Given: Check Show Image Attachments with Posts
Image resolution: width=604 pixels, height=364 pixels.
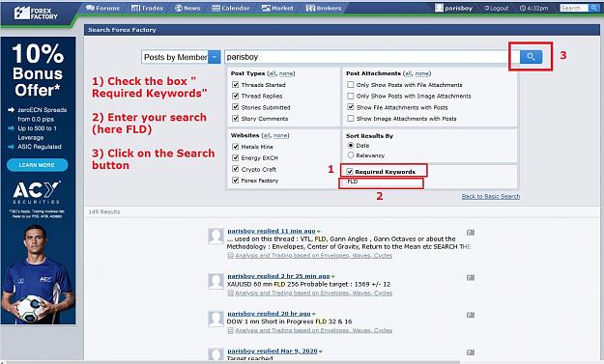Looking at the screenshot, I should point(351,118).
